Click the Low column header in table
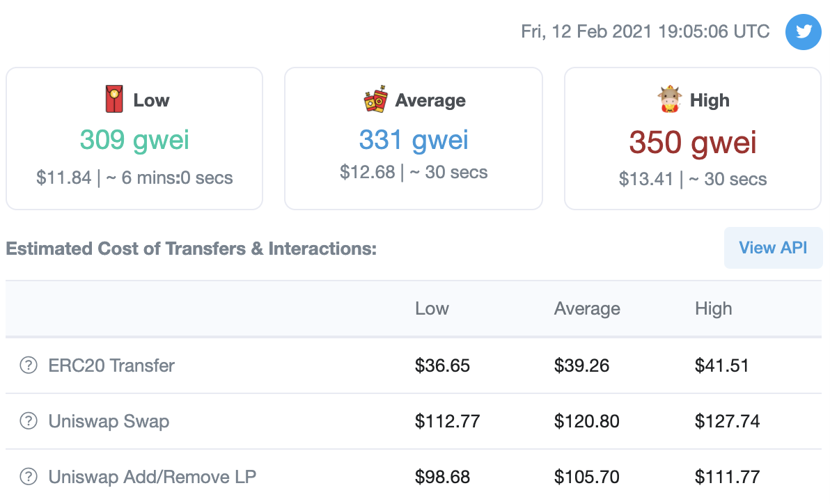Viewport: 830px width, 504px height. pyautogui.click(x=432, y=308)
